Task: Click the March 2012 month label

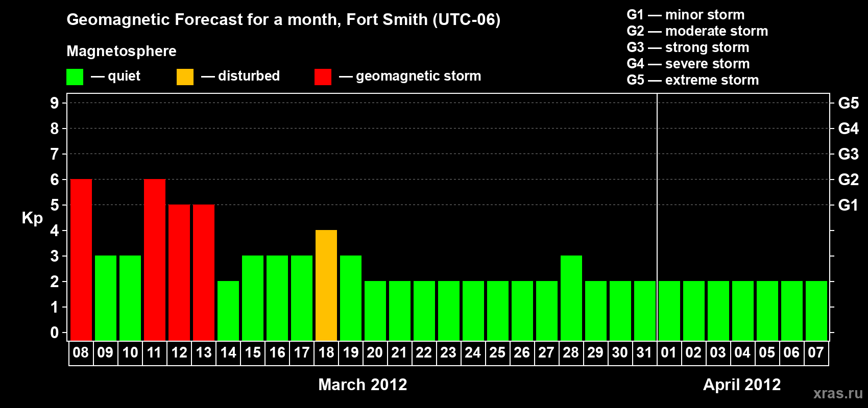Action: pyautogui.click(x=363, y=385)
